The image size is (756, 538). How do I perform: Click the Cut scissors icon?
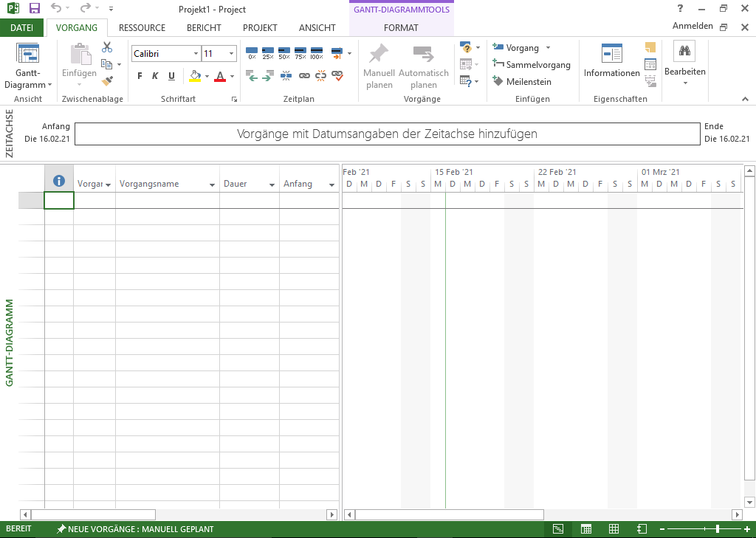pyautogui.click(x=107, y=47)
